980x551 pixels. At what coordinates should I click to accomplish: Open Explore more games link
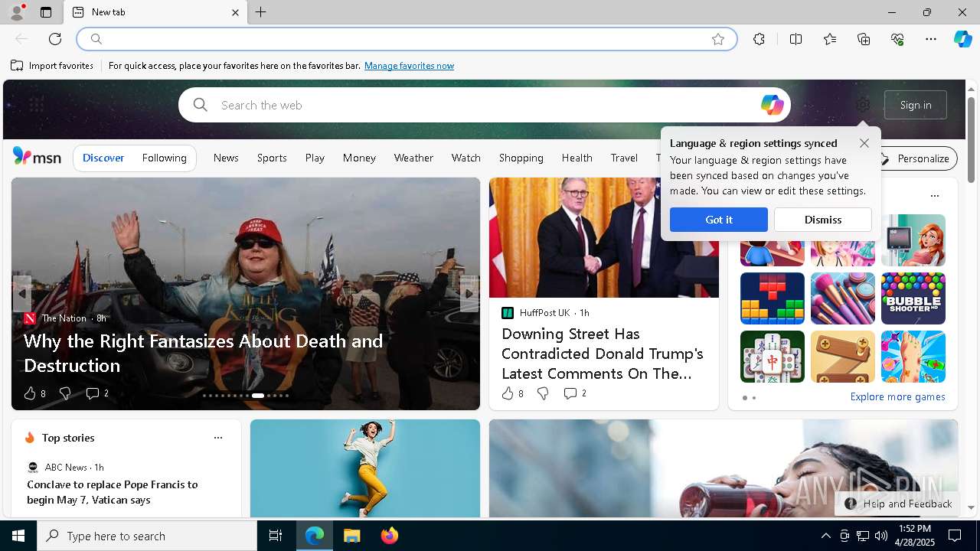coord(897,396)
